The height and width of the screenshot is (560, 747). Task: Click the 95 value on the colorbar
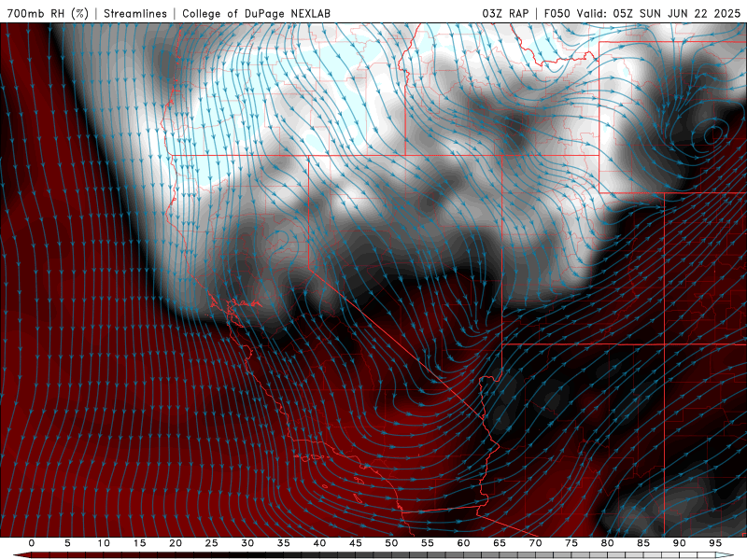[715, 543]
